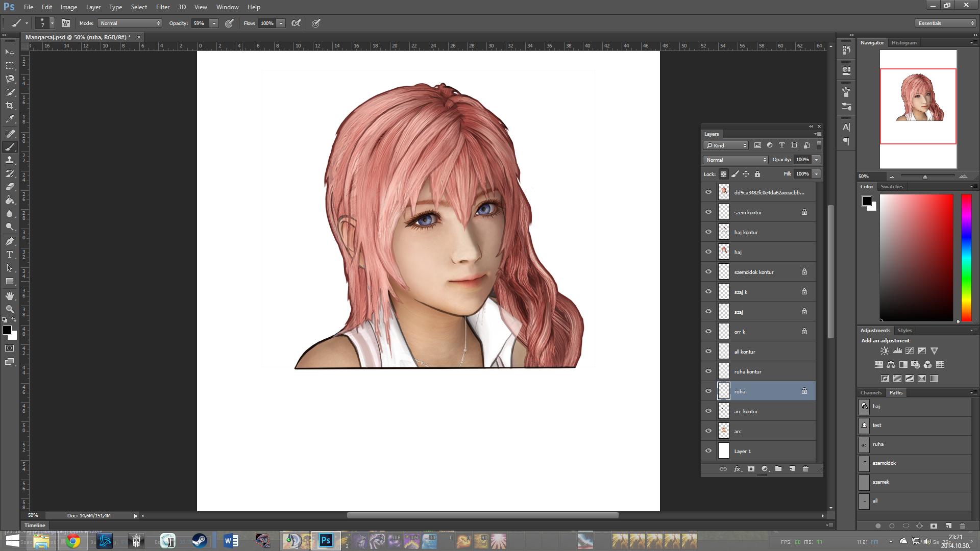Hide the haj kontur layer

[x=708, y=232]
